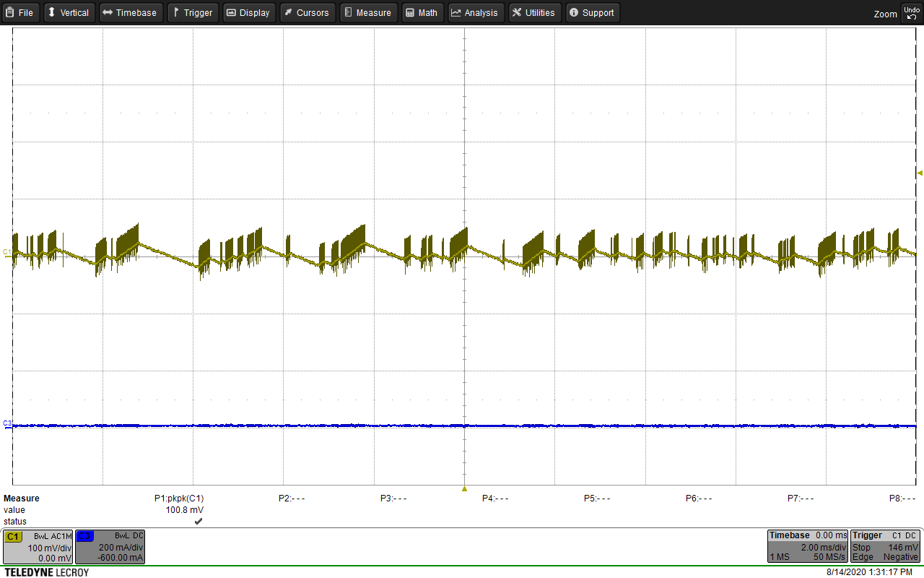Image resolution: width=924 pixels, height=578 pixels.
Task: Select the P3 measurement slot
Action: coord(393,499)
